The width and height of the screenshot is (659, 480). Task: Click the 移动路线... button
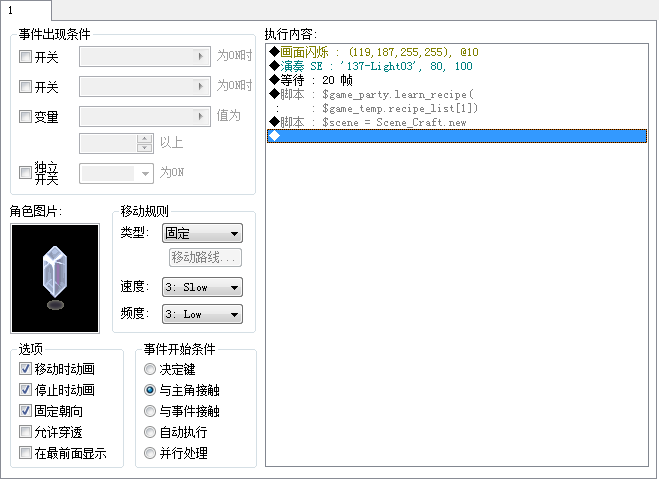pyautogui.click(x=205, y=257)
